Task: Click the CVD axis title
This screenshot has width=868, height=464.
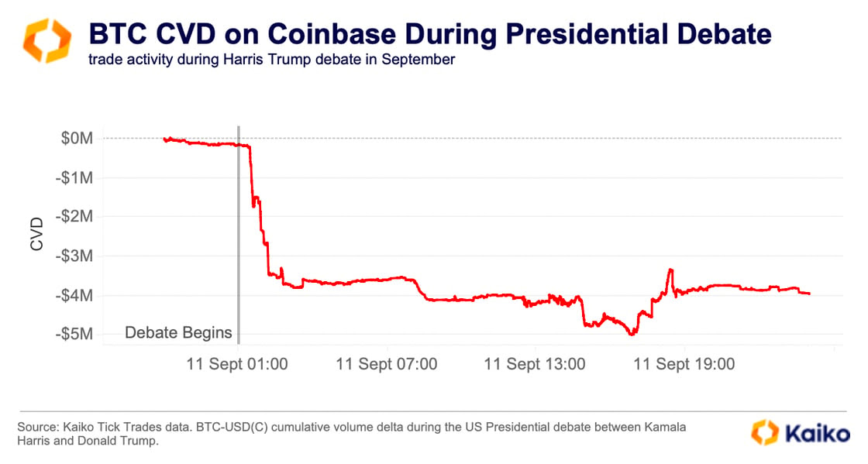Action: (36, 235)
